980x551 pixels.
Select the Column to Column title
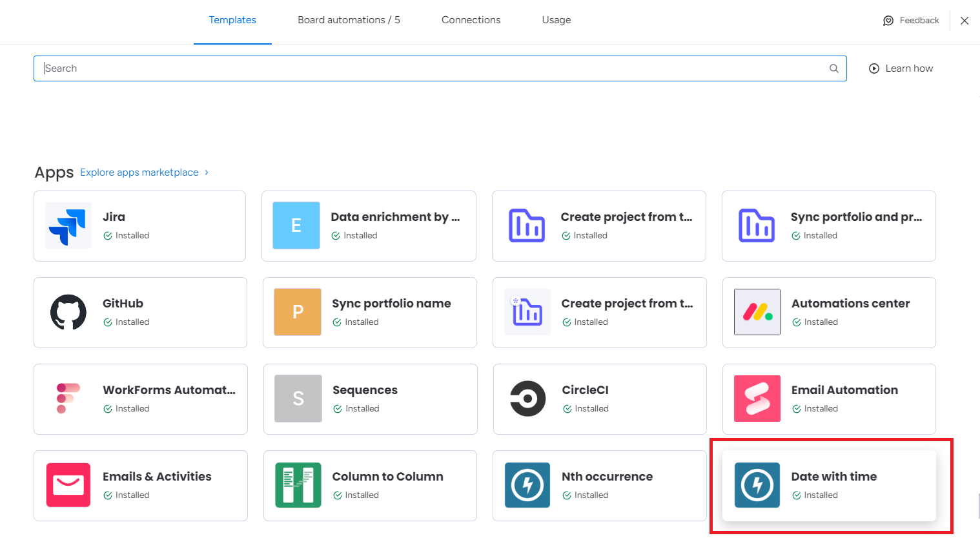pyautogui.click(x=387, y=477)
